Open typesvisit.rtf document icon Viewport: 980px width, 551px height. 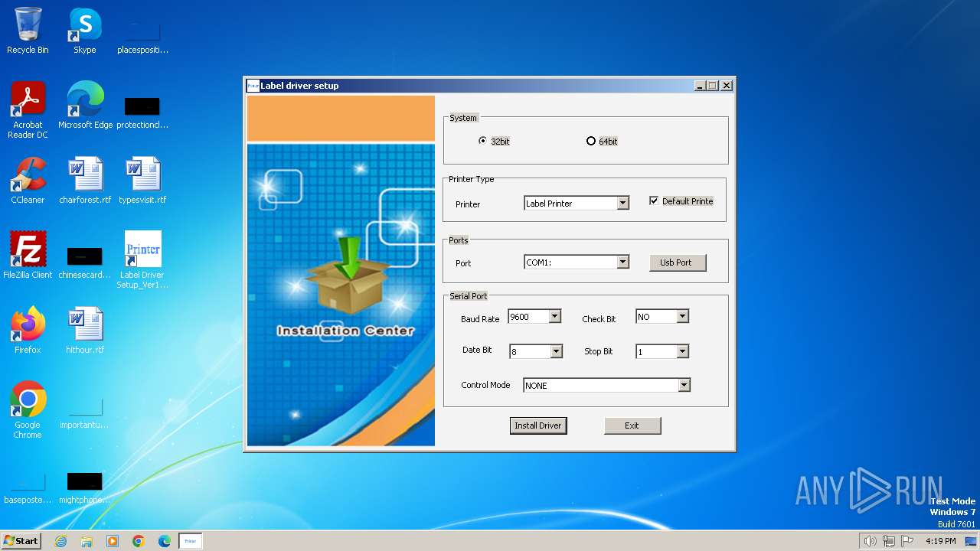coord(142,180)
